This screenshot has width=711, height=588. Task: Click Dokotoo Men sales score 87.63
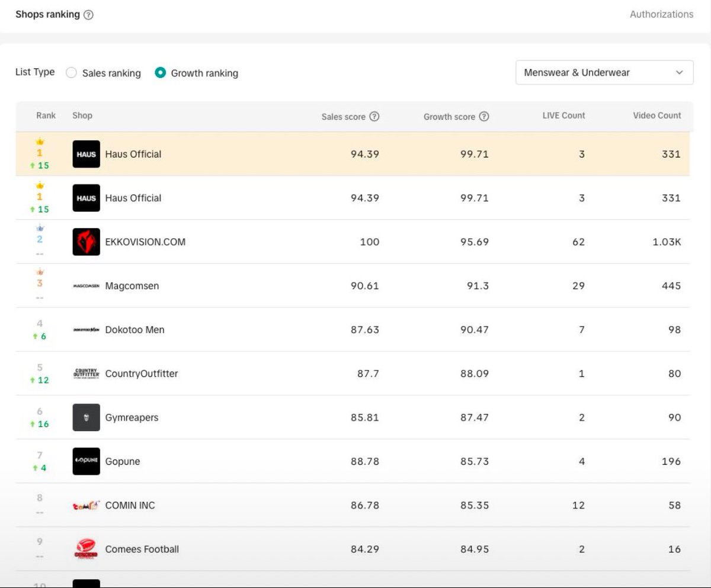[x=365, y=330]
